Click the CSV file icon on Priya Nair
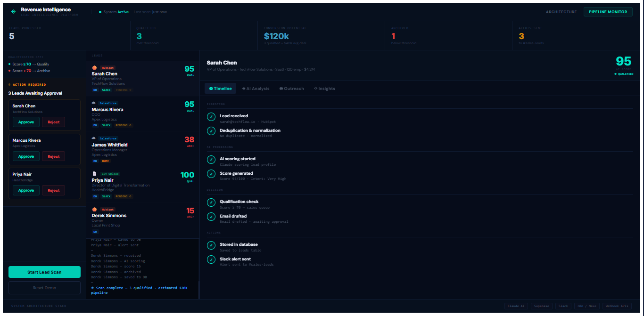Viewport: 644px width, 316px height. pyautogui.click(x=94, y=173)
